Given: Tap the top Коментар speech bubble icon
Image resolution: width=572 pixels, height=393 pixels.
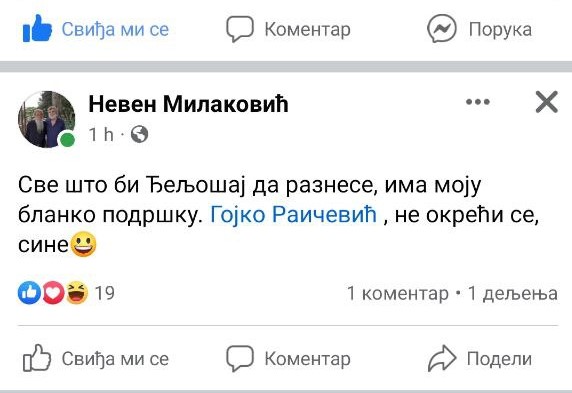Looking at the screenshot, I should click(x=240, y=29).
